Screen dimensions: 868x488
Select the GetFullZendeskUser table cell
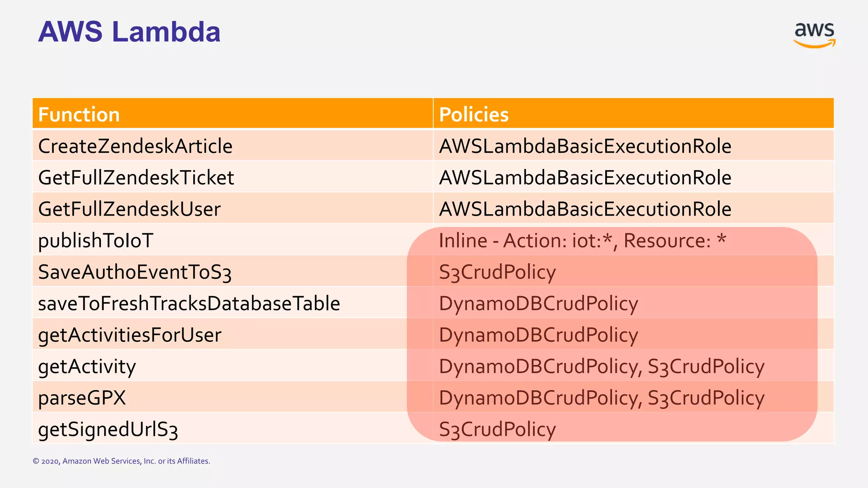(129, 209)
